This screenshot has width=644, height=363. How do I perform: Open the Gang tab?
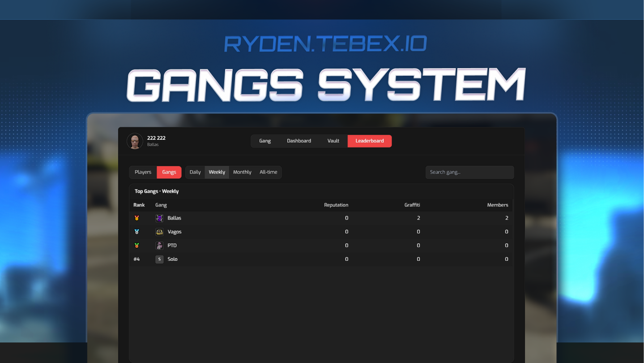click(265, 141)
